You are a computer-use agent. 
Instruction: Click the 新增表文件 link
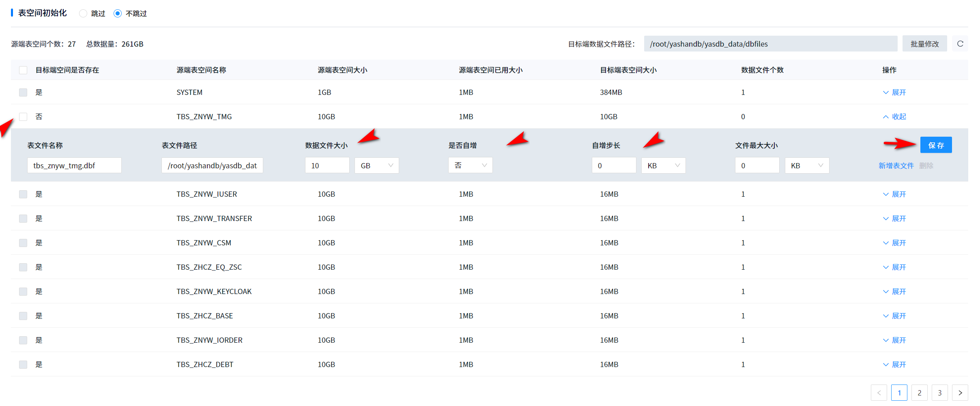click(x=896, y=165)
